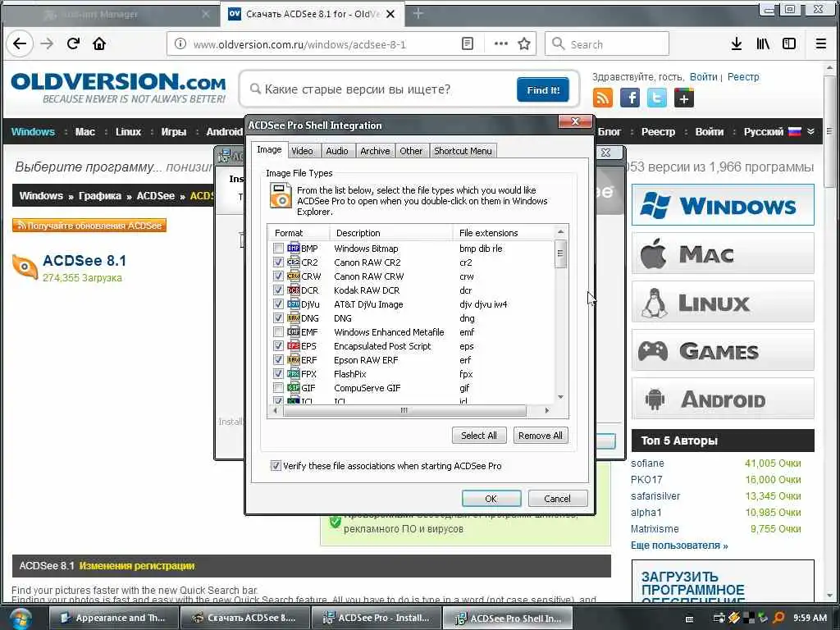840x630 pixels.
Task: Open the Войти login link at top
Action: coord(703,76)
